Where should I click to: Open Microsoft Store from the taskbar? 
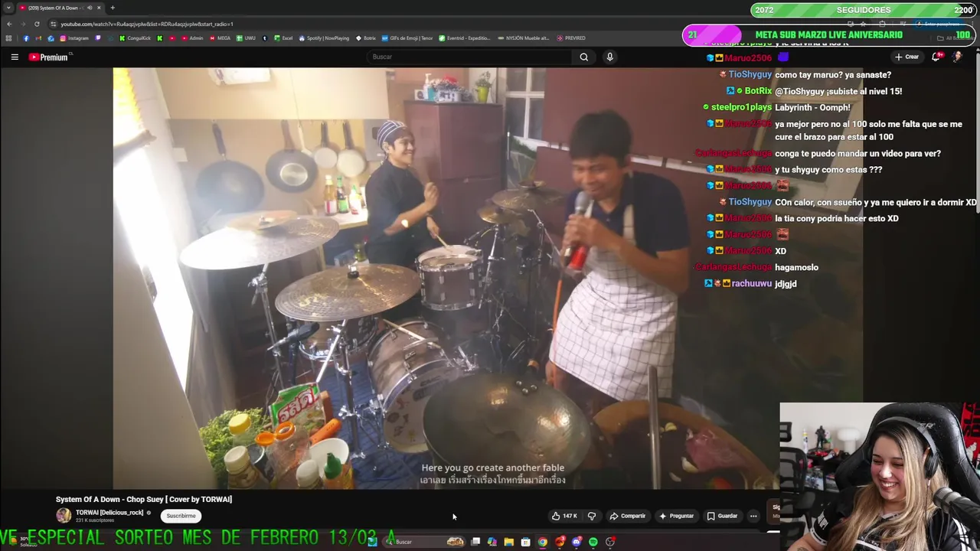[525, 542]
